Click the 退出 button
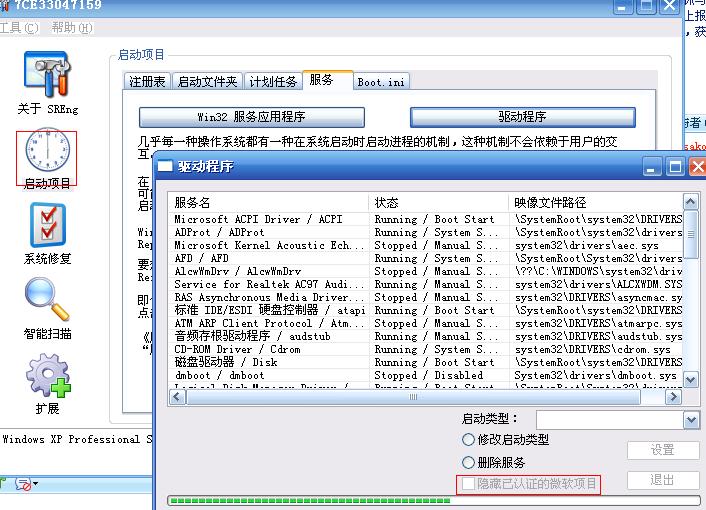The width and height of the screenshot is (706, 510). point(663,480)
